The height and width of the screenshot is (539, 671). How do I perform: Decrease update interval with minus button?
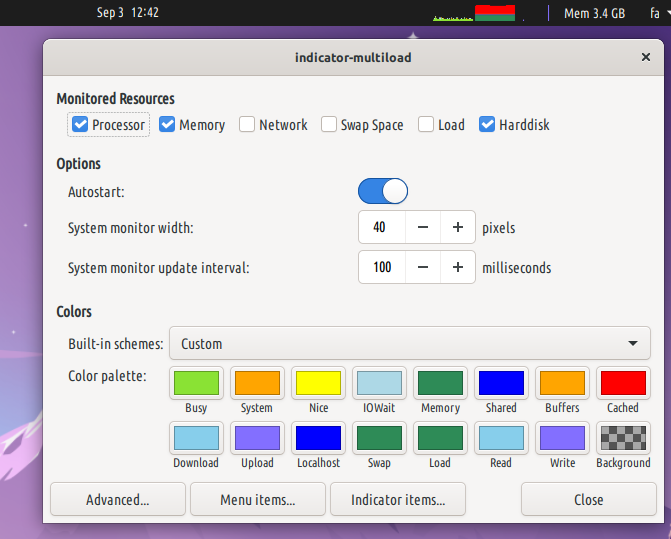click(x=423, y=268)
